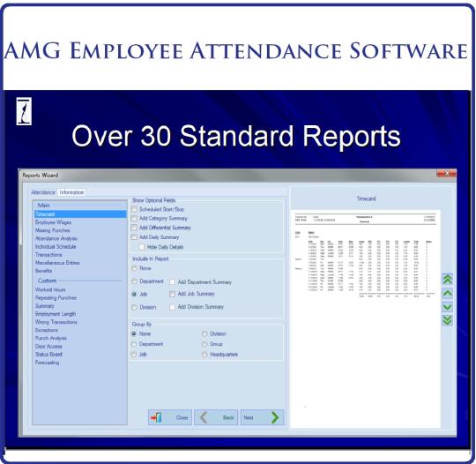Select Employee Wages report

pos(54,222)
